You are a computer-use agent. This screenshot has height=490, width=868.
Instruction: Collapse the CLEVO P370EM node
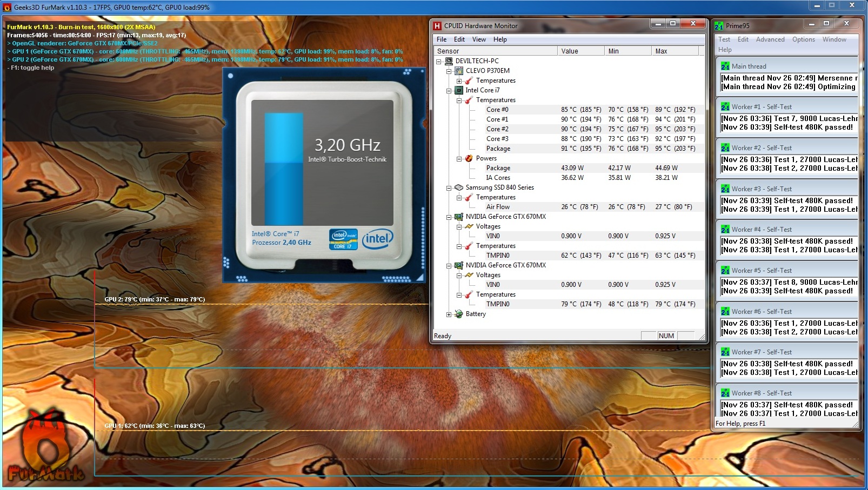449,71
